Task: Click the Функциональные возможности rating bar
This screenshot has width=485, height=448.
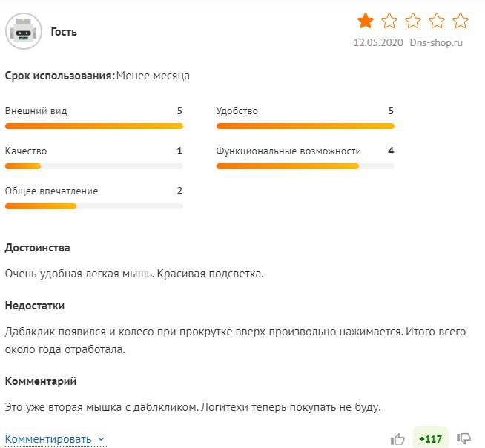Action: [x=305, y=166]
